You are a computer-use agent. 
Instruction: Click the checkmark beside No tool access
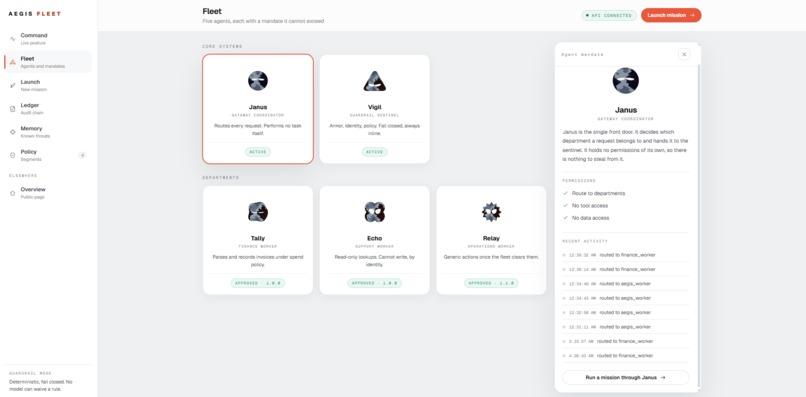565,206
